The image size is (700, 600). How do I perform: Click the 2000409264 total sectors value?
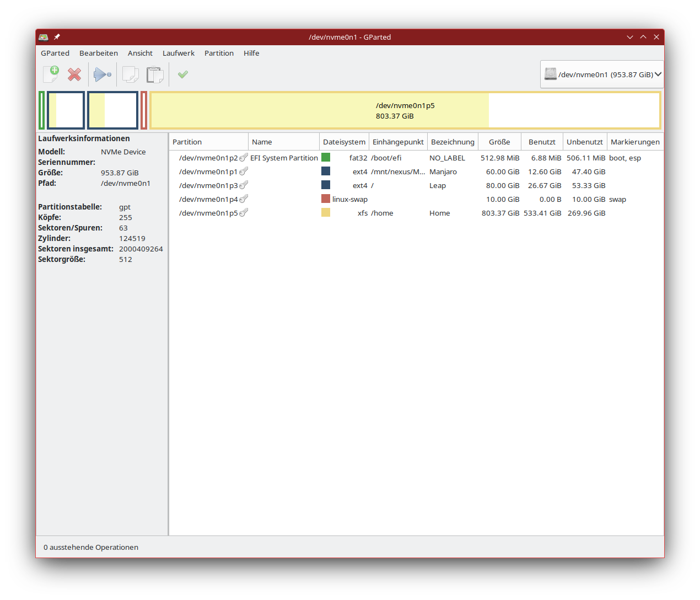[x=141, y=249]
